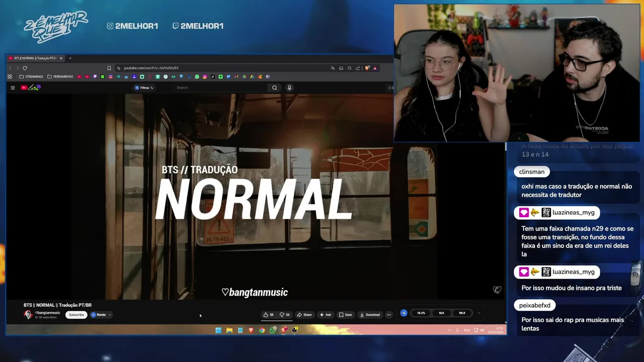
Task: Open Chrome from taskbar
Action: pyautogui.click(x=262, y=330)
